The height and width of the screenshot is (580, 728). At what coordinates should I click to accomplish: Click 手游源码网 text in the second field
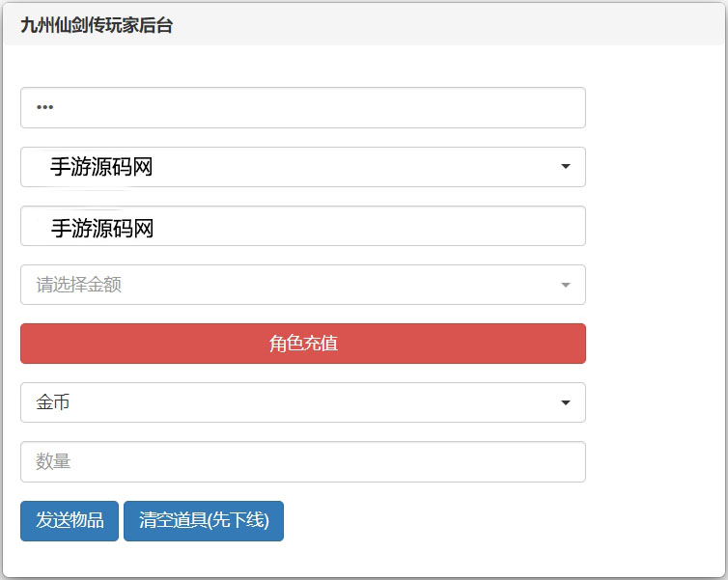[x=102, y=228]
